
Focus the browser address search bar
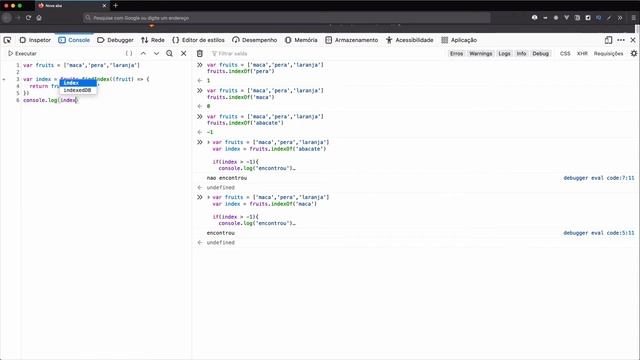coord(287,18)
